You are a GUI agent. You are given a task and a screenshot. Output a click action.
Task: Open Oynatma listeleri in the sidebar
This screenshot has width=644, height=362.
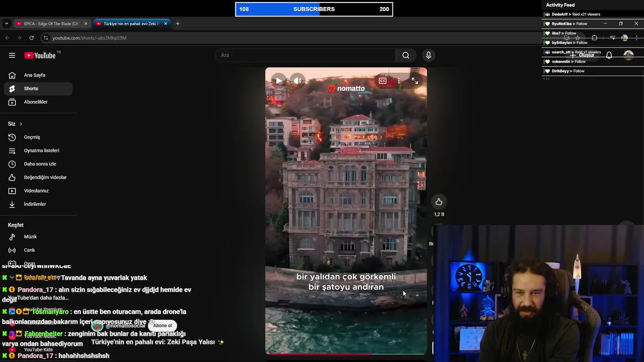point(38,150)
